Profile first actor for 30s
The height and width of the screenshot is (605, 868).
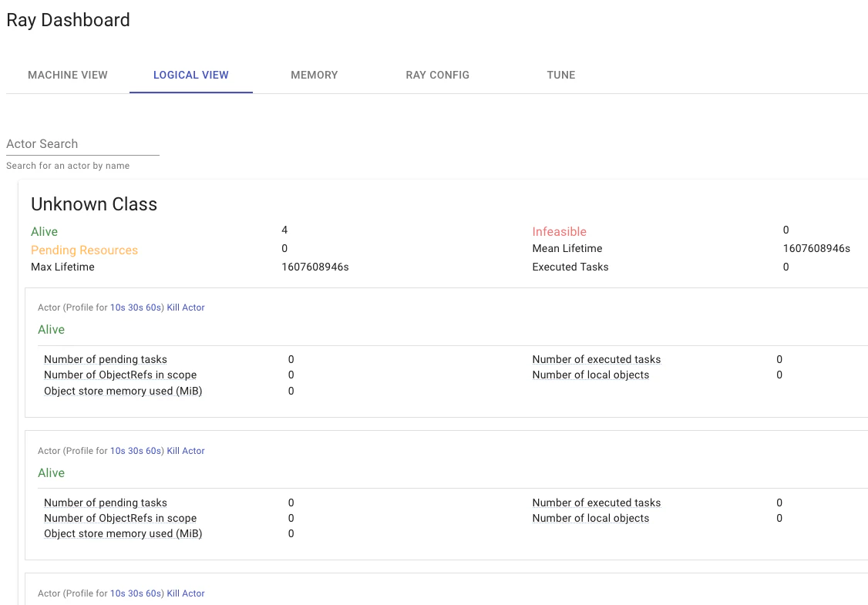click(136, 308)
